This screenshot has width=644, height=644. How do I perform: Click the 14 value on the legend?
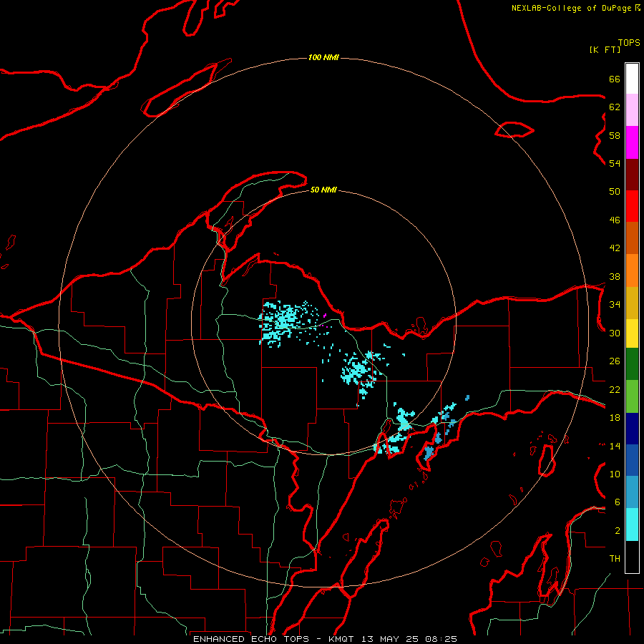615,446
